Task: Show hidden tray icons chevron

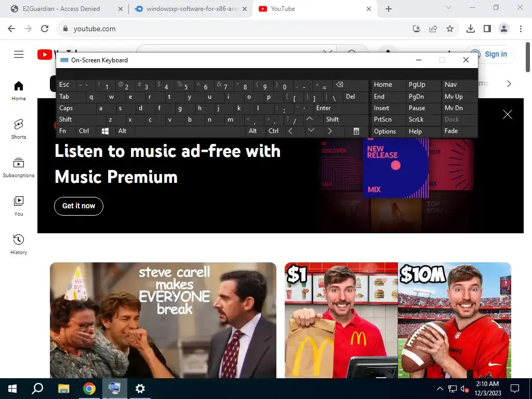Action: coord(440,389)
